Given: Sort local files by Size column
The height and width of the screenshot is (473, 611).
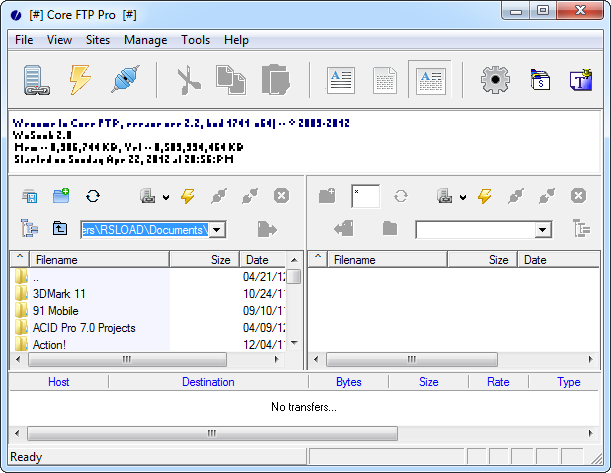Looking at the screenshot, I should 205,260.
